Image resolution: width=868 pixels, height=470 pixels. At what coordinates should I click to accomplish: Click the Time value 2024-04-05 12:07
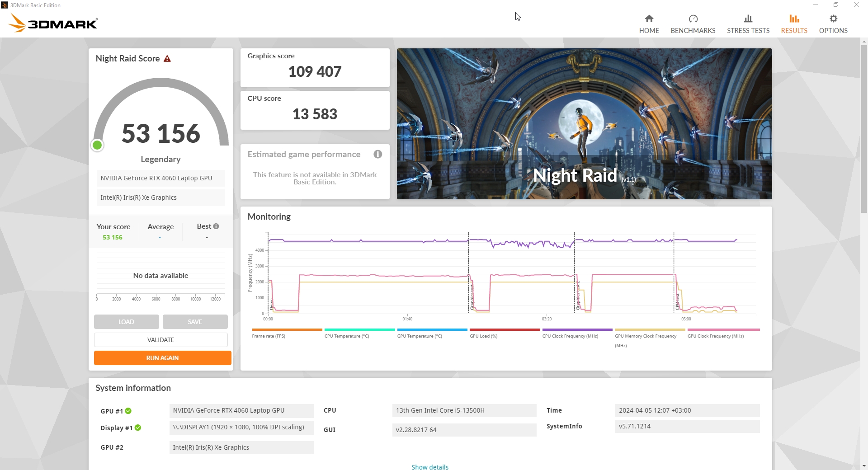(687, 410)
